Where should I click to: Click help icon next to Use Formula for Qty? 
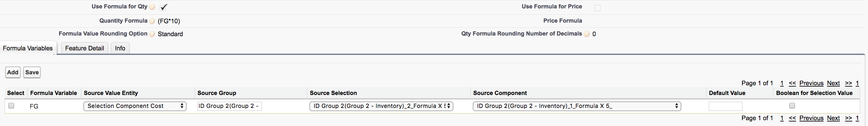tap(152, 7)
